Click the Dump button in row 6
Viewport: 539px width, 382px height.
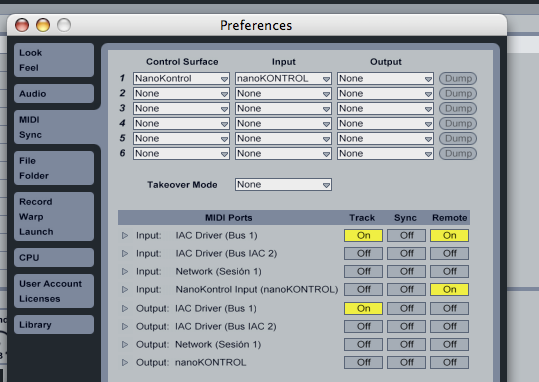click(458, 154)
